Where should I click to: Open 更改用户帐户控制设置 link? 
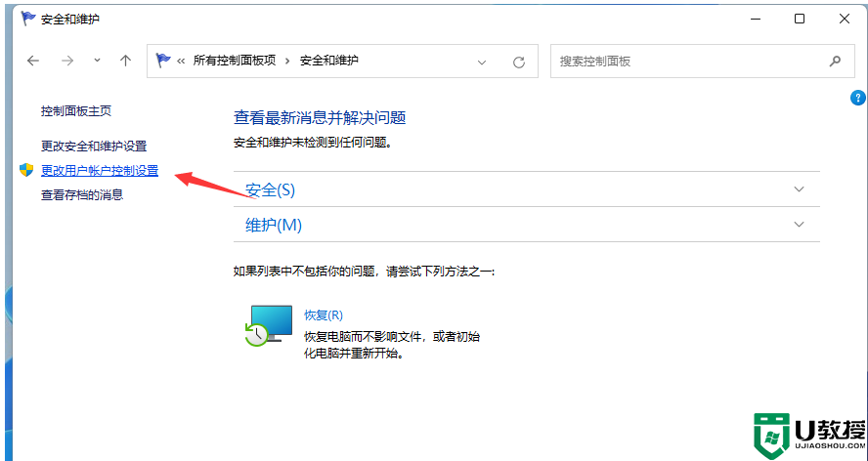pos(100,170)
